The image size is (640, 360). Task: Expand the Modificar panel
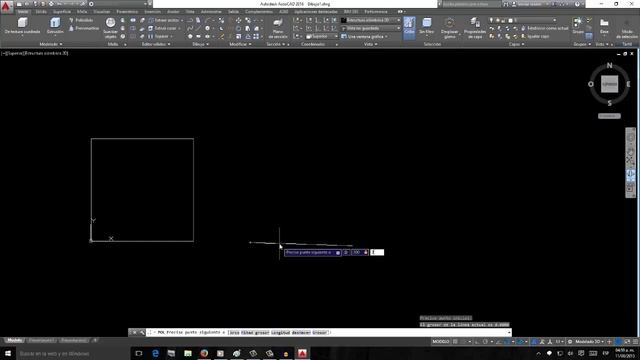[240, 44]
